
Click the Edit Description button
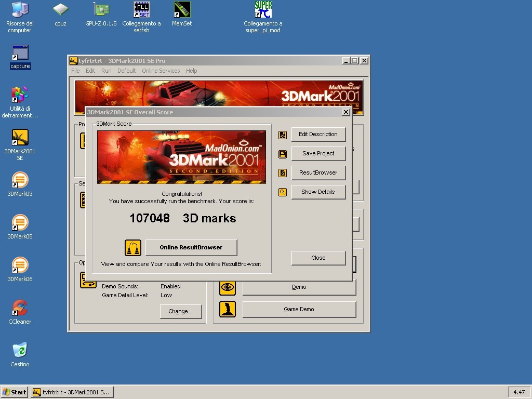[x=318, y=135]
